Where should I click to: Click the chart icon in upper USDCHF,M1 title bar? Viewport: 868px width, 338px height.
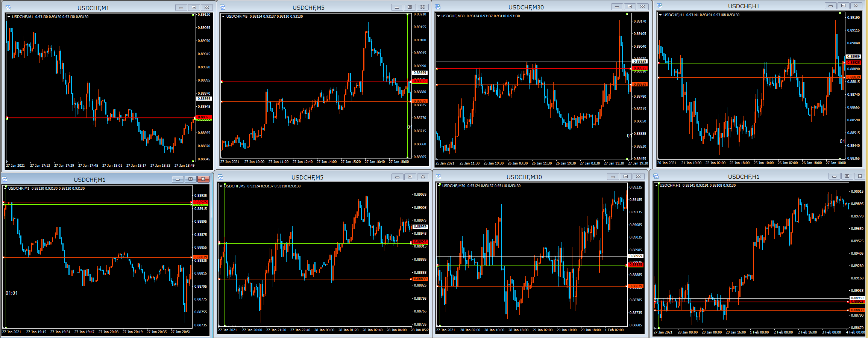pyautogui.click(x=8, y=8)
